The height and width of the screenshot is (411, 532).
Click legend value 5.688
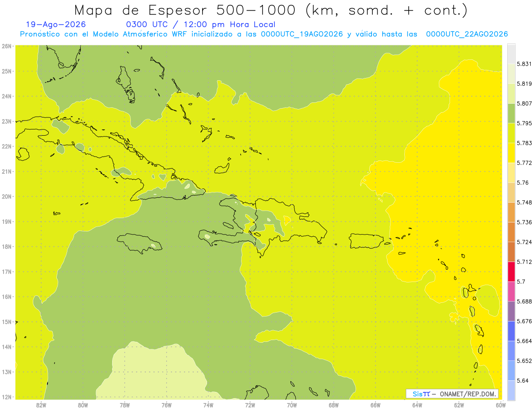(524, 301)
